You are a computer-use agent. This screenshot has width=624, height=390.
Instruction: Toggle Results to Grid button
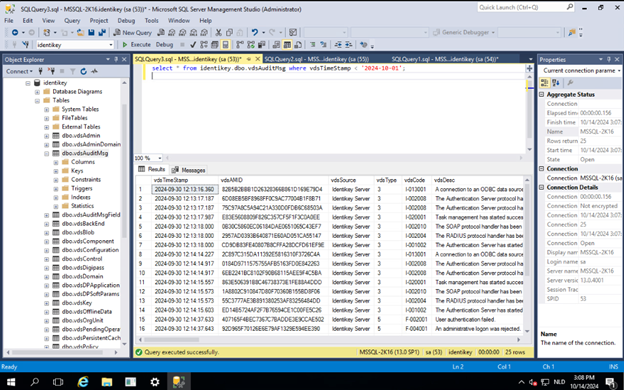point(287,45)
